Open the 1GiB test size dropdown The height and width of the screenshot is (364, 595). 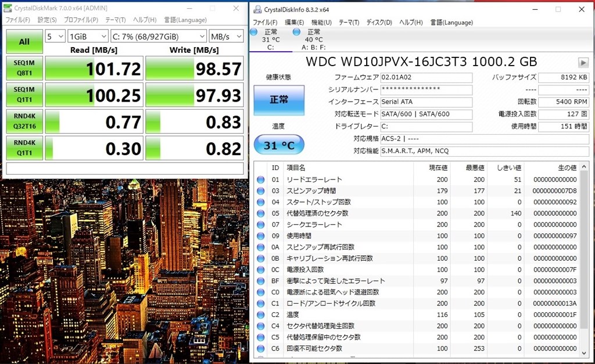(x=88, y=37)
